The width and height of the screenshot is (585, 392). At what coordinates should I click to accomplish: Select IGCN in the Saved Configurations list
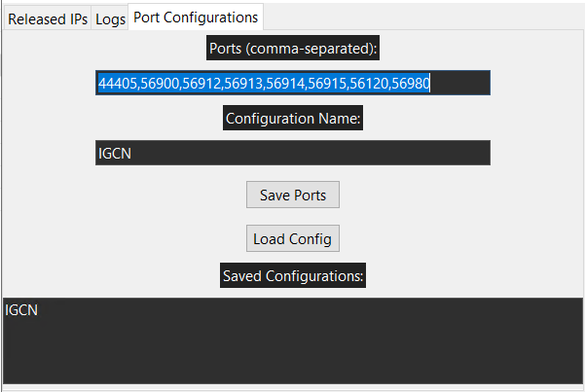point(21,310)
